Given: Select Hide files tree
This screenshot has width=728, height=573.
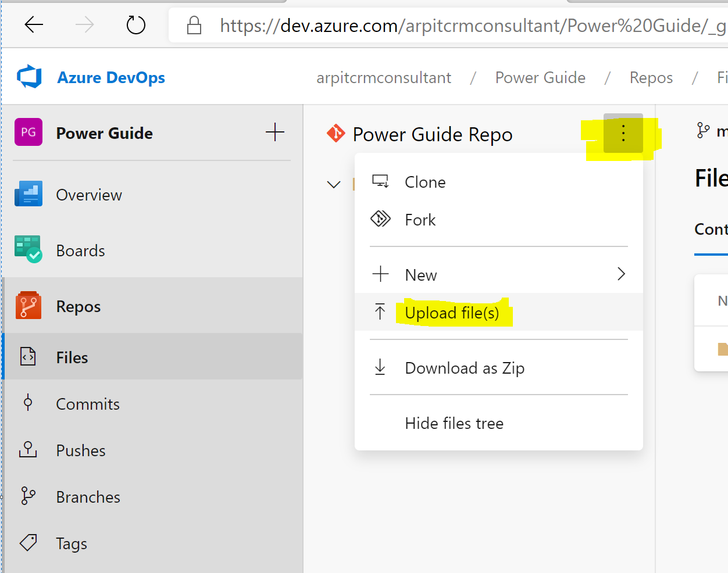Looking at the screenshot, I should click(498, 423).
